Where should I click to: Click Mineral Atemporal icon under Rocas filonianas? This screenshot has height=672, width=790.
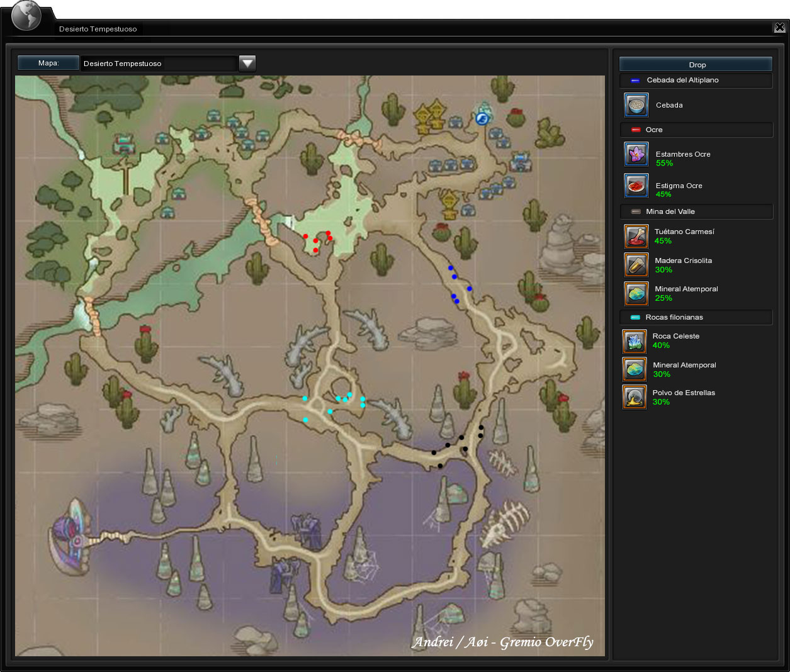click(x=635, y=369)
